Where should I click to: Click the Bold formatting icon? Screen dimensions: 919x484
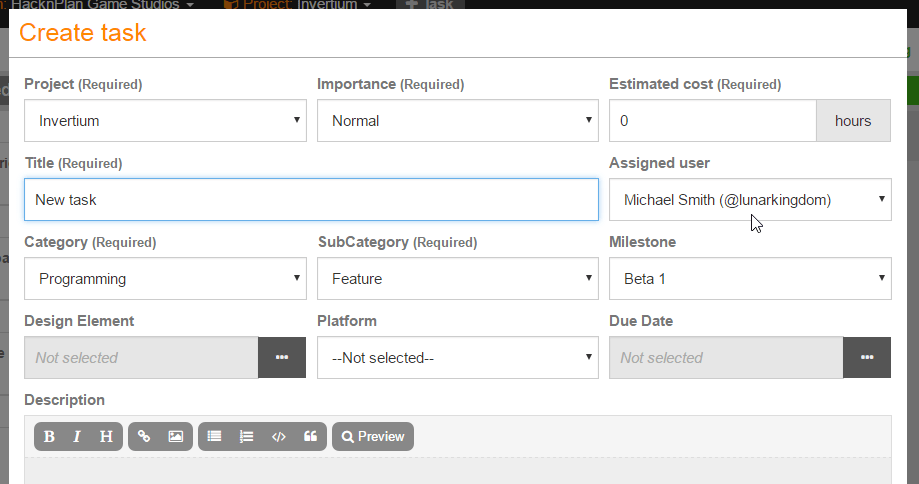click(49, 436)
